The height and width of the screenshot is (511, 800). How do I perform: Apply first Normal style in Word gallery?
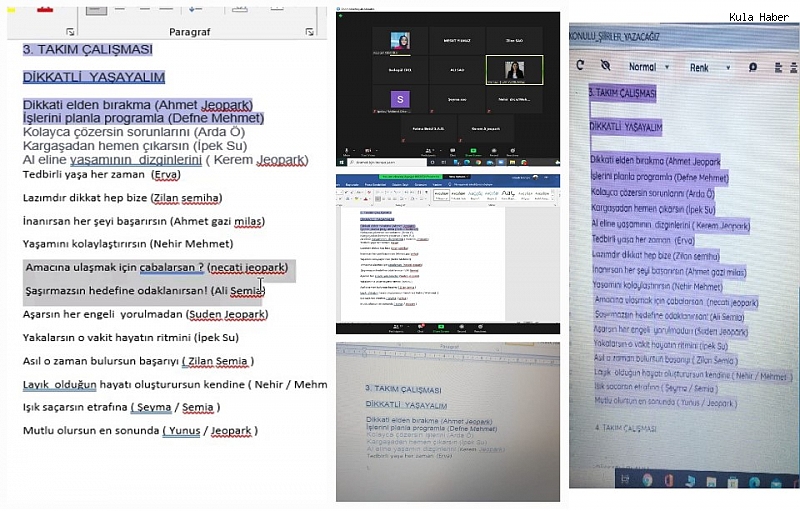coord(442,195)
